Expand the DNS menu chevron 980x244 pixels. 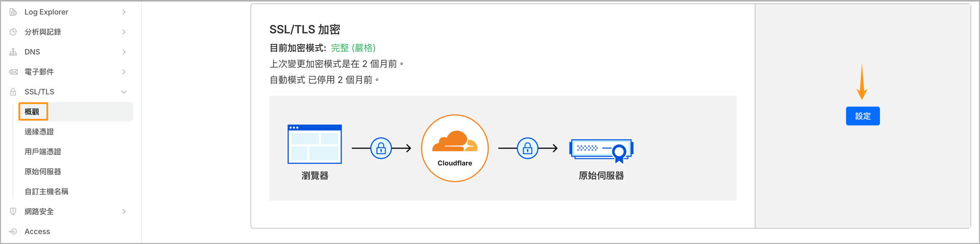click(x=124, y=52)
